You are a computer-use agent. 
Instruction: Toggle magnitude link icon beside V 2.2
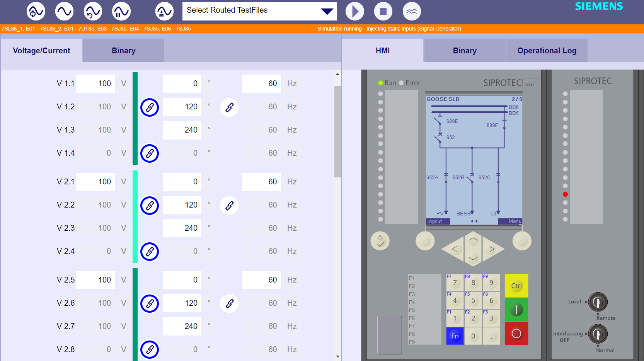point(150,205)
